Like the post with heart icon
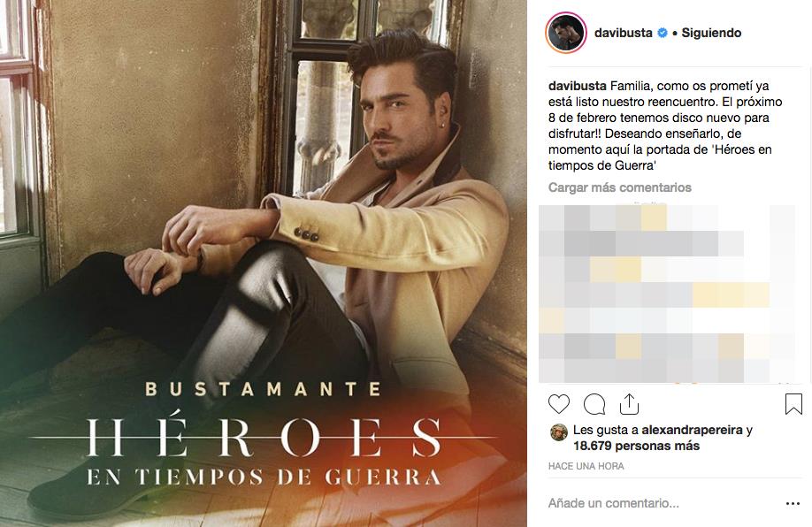Screen dimensions: 812x527 559,404
